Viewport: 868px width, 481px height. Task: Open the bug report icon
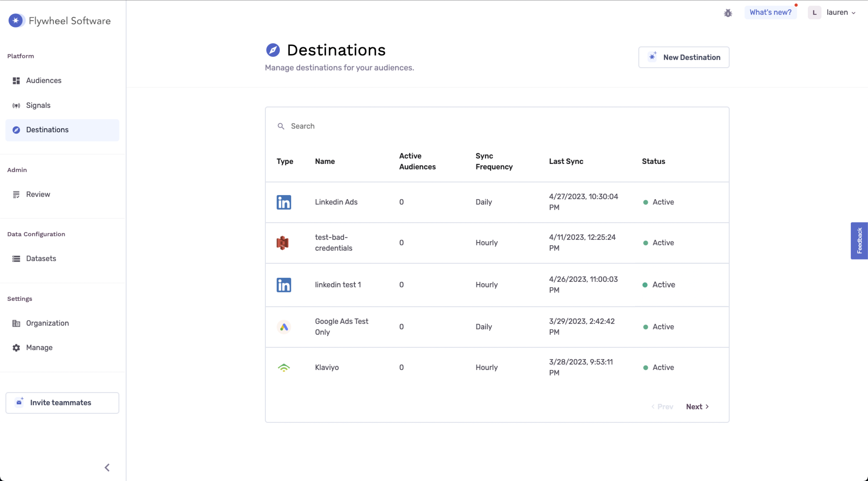click(x=728, y=13)
